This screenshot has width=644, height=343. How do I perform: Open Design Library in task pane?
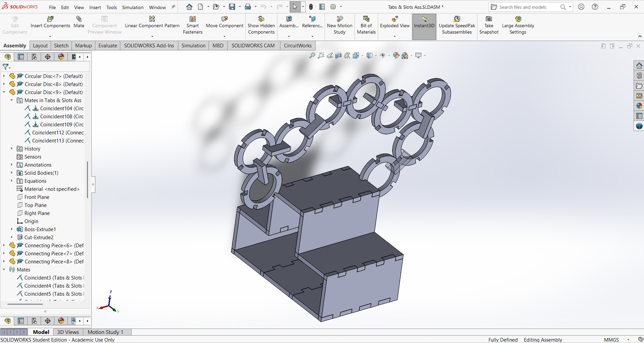click(x=639, y=76)
